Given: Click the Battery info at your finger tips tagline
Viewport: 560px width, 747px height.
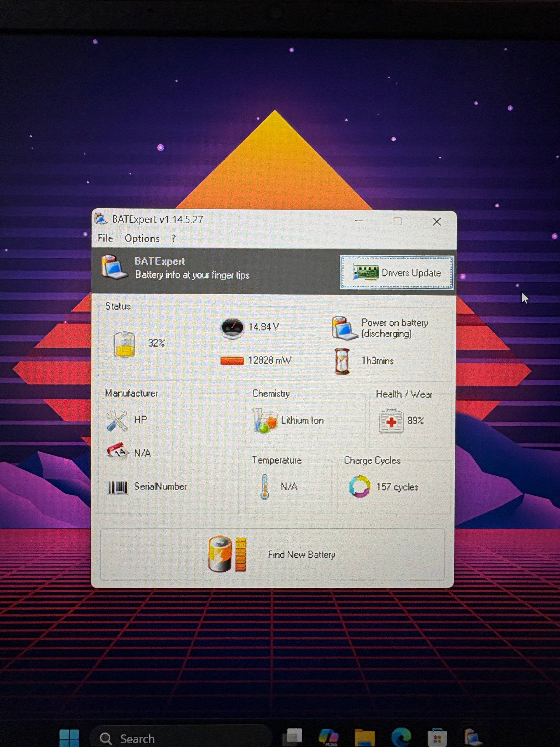Looking at the screenshot, I should pyautogui.click(x=192, y=275).
